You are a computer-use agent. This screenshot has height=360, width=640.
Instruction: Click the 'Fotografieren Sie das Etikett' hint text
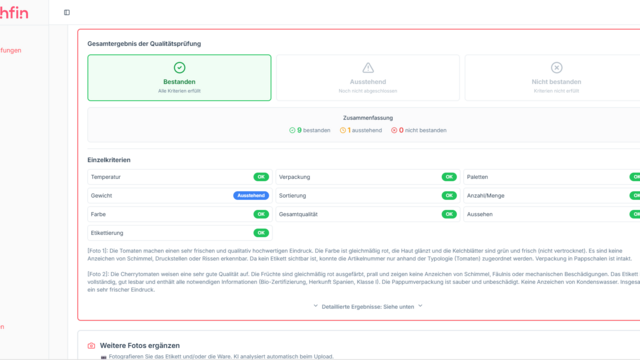point(221,356)
